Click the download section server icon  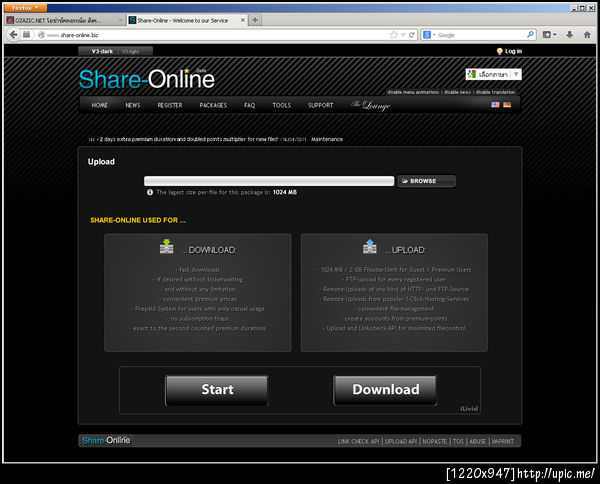click(166, 247)
